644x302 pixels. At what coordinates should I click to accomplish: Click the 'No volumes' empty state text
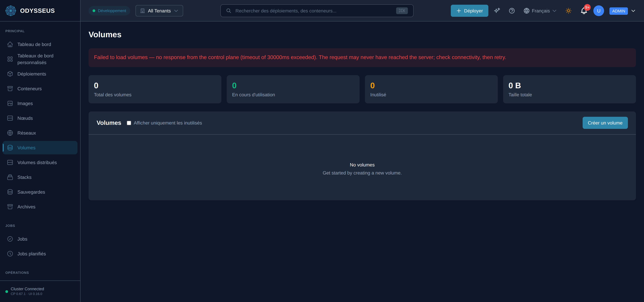pos(362,165)
